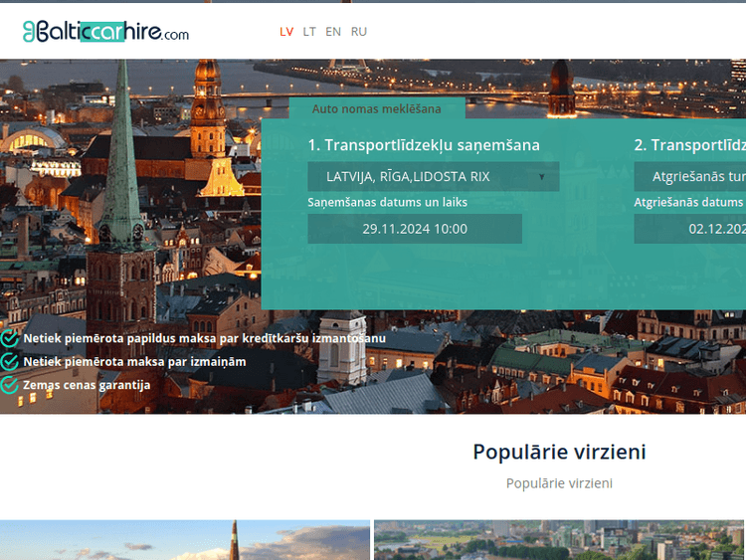This screenshot has height=560, width=746.
Task: Switch language to LV
Action: (286, 32)
